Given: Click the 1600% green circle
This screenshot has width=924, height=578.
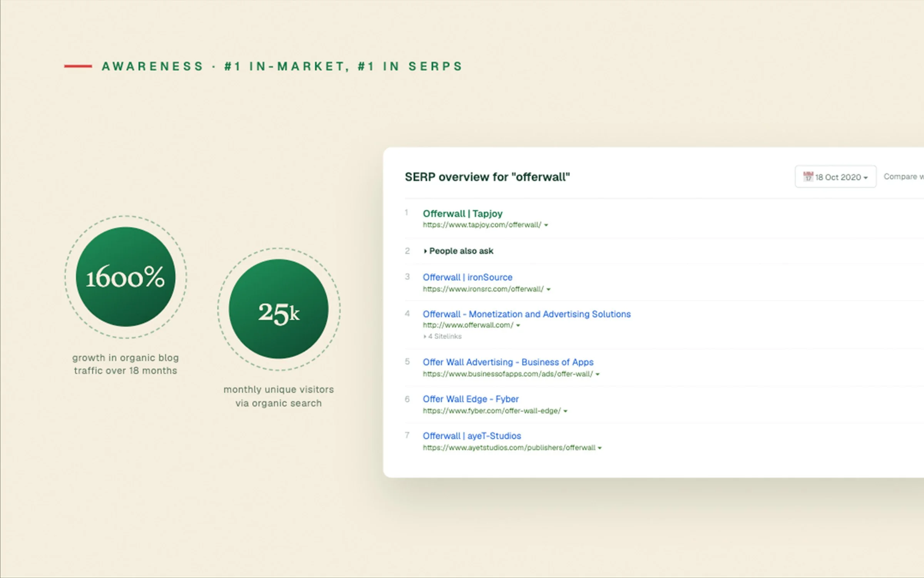Looking at the screenshot, I should point(126,277).
